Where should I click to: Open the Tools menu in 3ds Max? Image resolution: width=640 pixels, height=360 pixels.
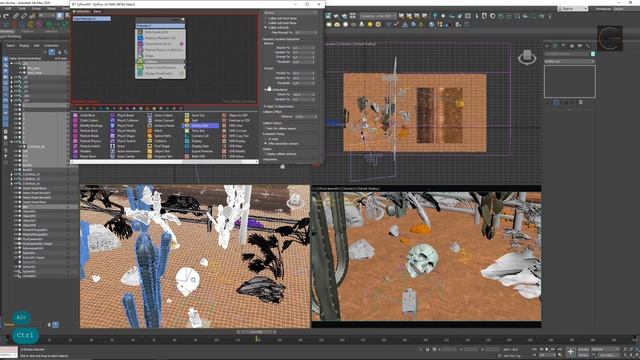click(x=22, y=9)
